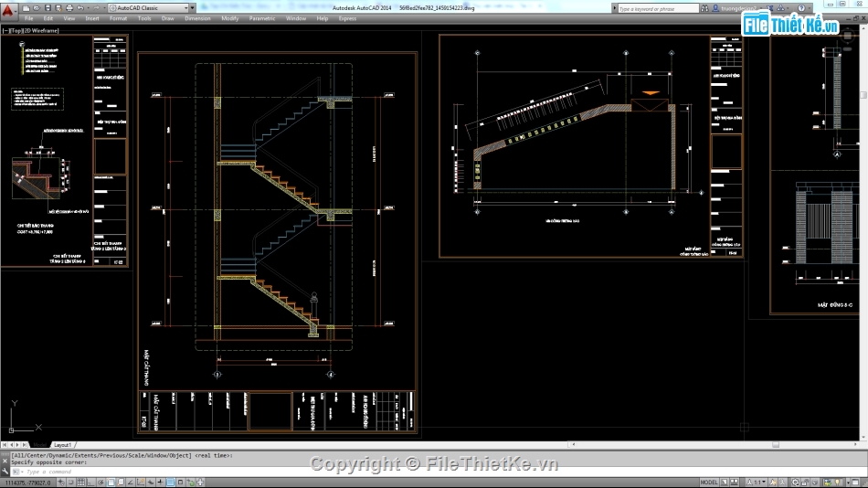Click the Help question mark icon

[x=801, y=8]
